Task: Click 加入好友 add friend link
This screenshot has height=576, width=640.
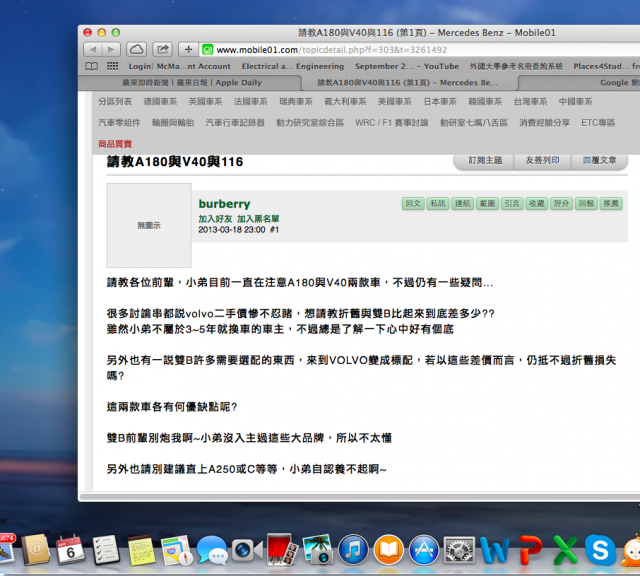Action: (215, 219)
